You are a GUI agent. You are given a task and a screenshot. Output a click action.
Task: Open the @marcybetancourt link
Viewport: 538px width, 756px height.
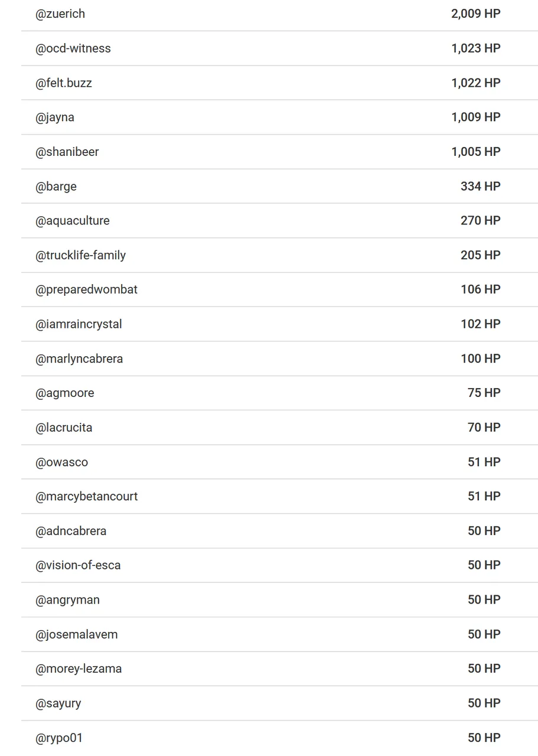(x=87, y=496)
